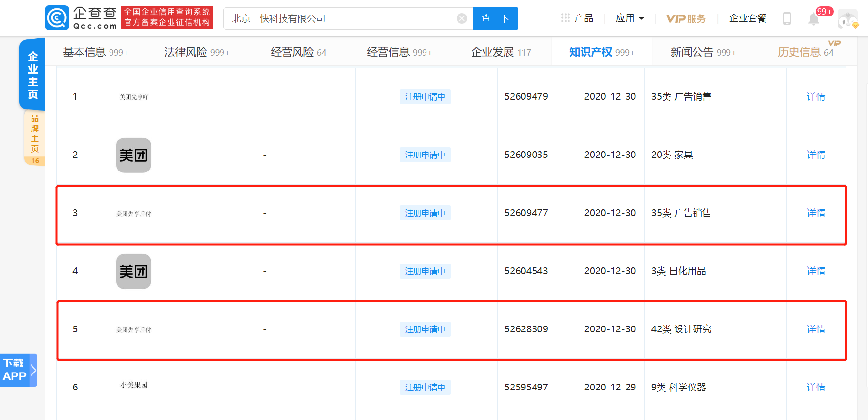
Task: Open 详情 for trademark 52628309
Action: coord(816,329)
